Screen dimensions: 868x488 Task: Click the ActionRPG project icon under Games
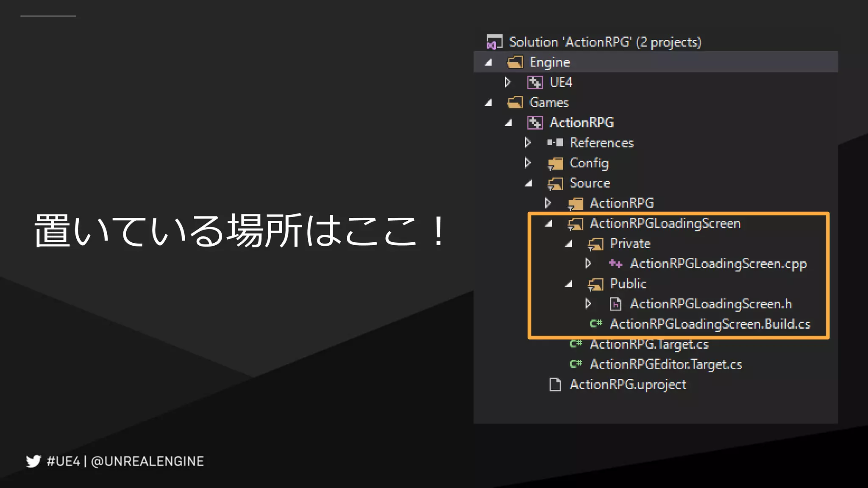(x=535, y=123)
